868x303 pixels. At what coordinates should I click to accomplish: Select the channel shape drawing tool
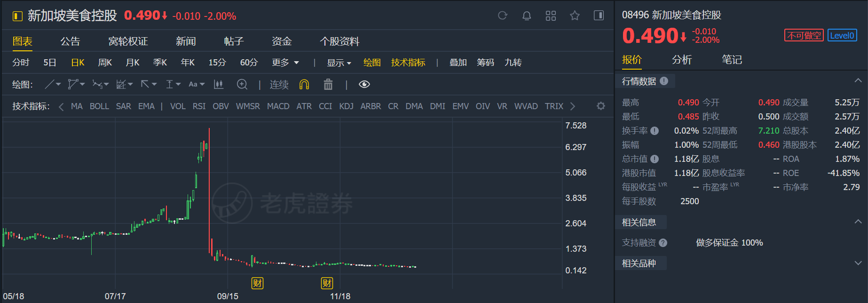point(72,84)
